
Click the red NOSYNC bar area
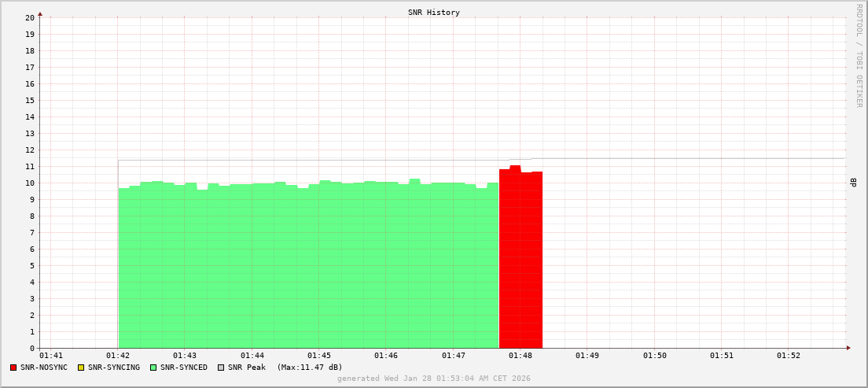coord(520,260)
